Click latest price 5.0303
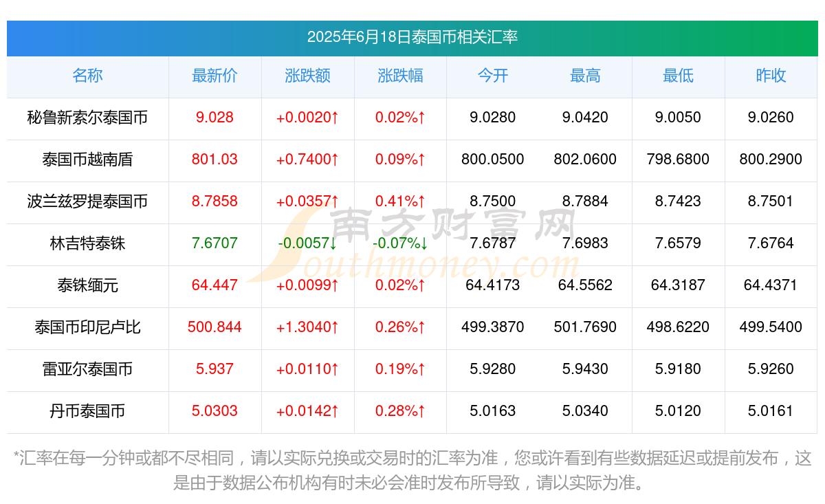825x504 pixels. point(214,411)
